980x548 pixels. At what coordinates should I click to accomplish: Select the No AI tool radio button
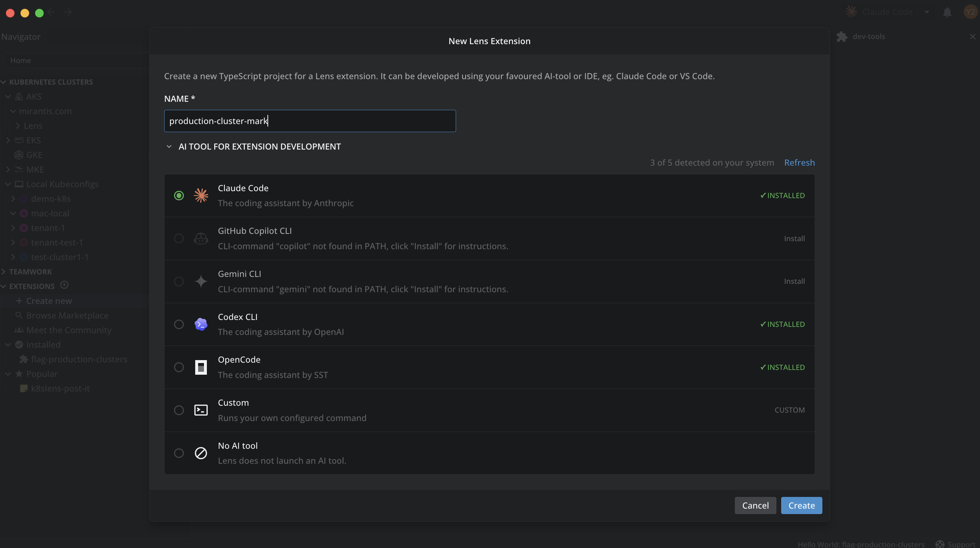179,453
